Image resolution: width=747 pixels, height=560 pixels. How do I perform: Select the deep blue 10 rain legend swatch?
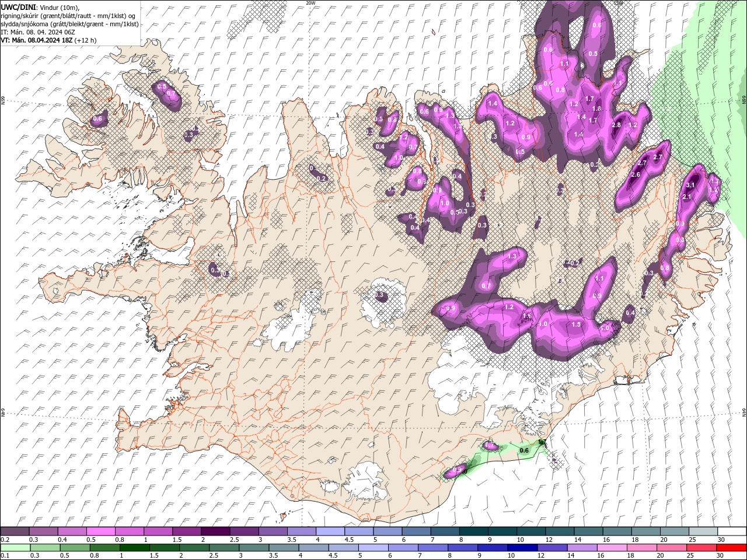(522, 547)
